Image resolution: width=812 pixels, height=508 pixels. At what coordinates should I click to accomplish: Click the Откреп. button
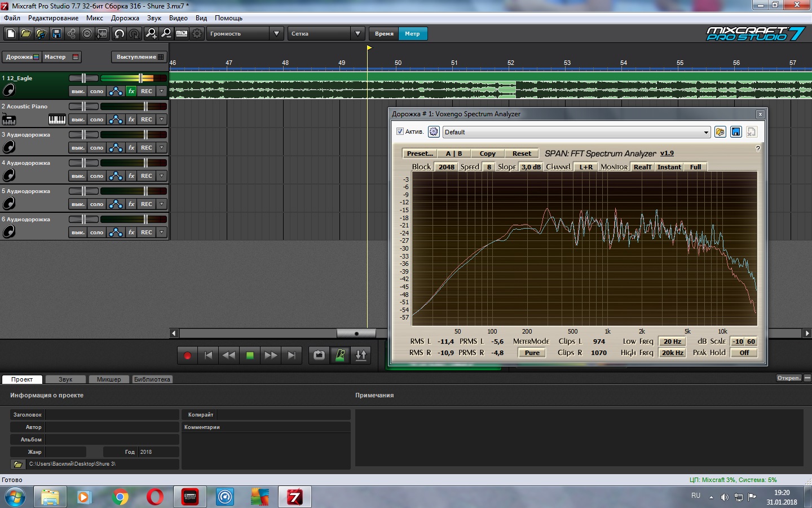788,378
